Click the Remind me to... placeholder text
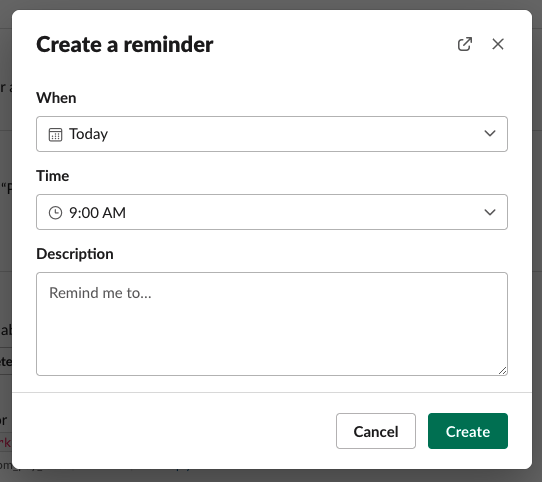The width and height of the screenshot is (542, 482). [100, 293]
